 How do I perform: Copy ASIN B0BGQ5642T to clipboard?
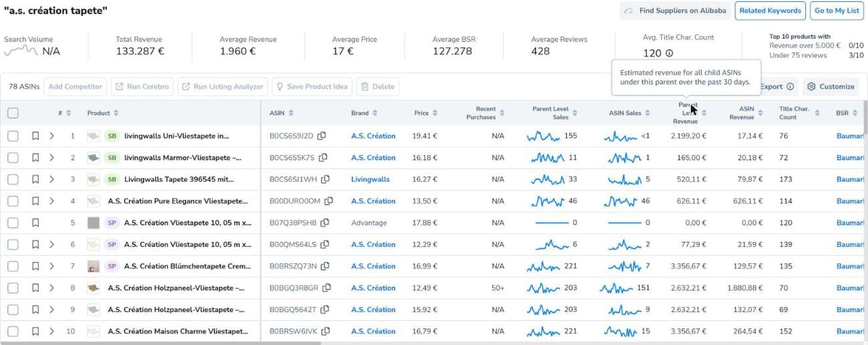tap(324, 310)
